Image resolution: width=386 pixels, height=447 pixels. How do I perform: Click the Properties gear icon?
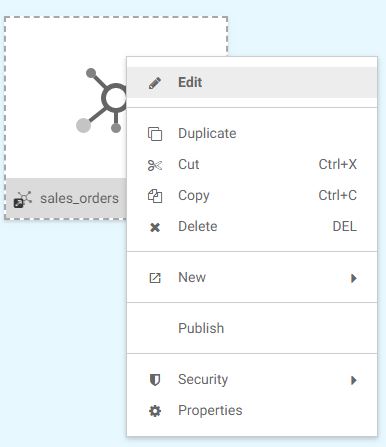coord(155,411)
